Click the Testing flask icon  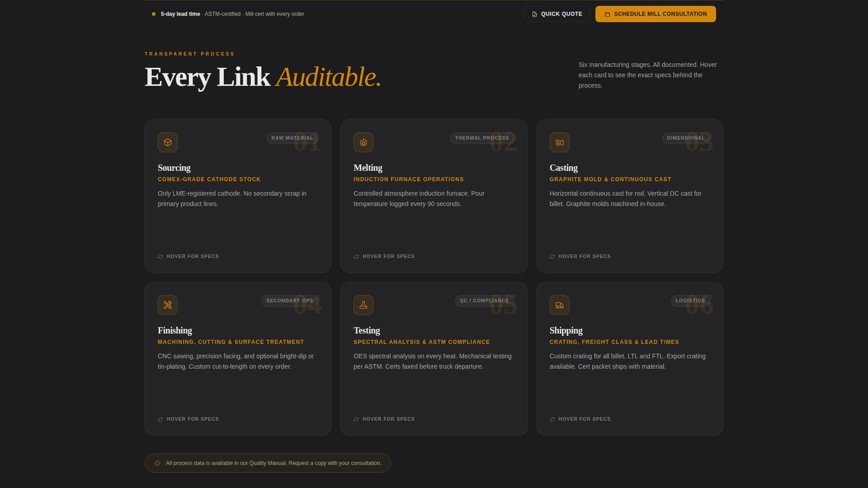coord(363,305)
